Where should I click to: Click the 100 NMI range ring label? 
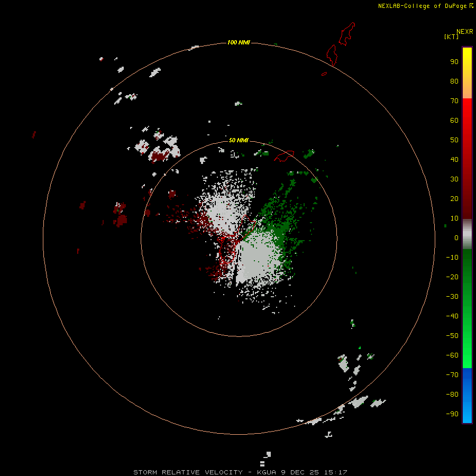[x=239, y=42]
